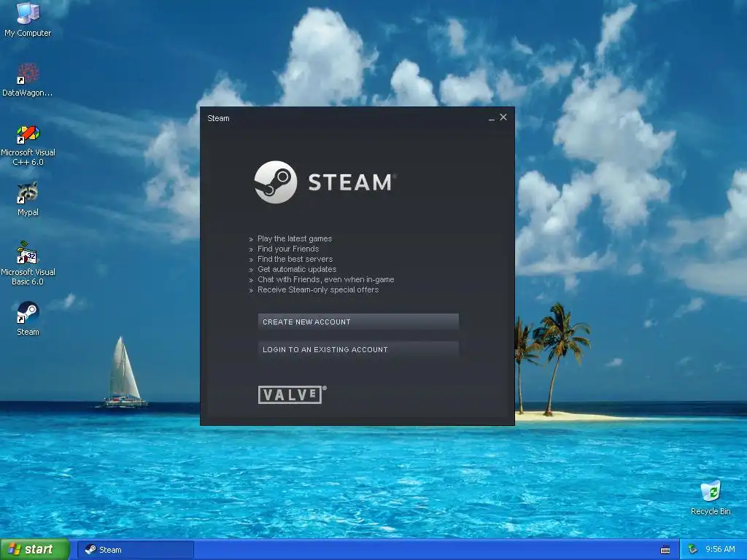This screenshot has height=560, width=747.
Task: Click 'Chat with Friends, even when in-game'
Action: pos(326,279)
